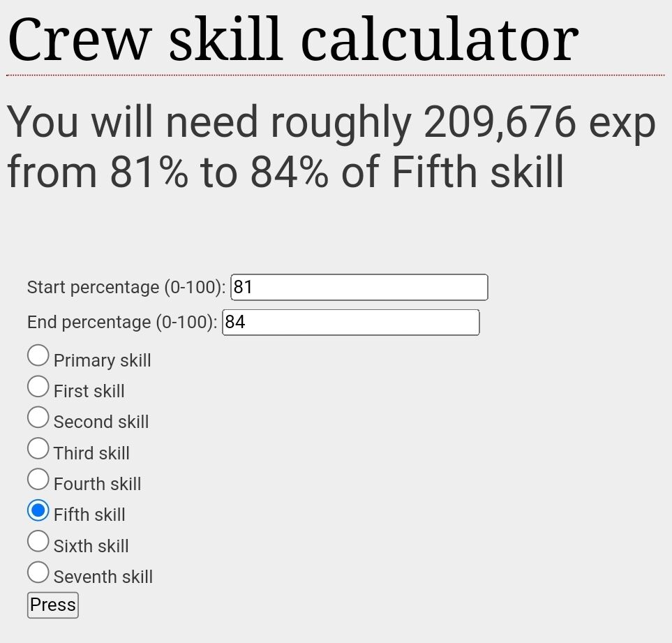The height and width of the screenshot is (643, 672).
Task: Choose the Sixth skill radio button
Action: [x=38, y=541]
